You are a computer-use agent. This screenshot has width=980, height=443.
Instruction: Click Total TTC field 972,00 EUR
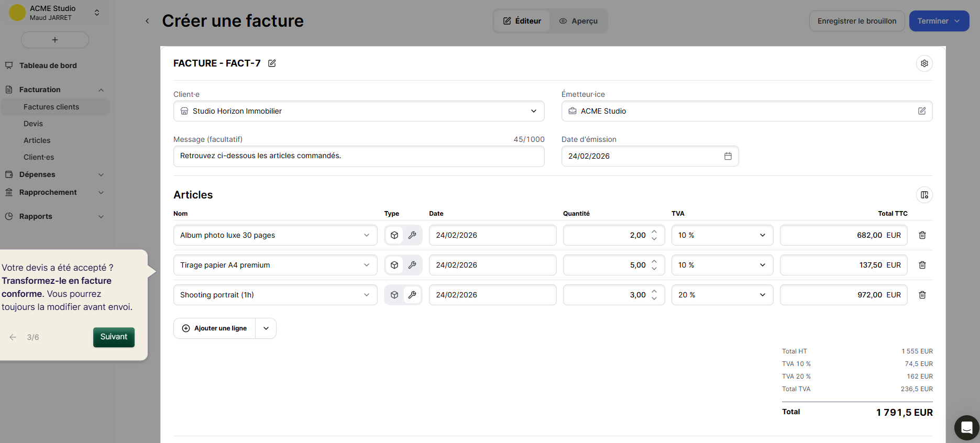coord(843,295)
